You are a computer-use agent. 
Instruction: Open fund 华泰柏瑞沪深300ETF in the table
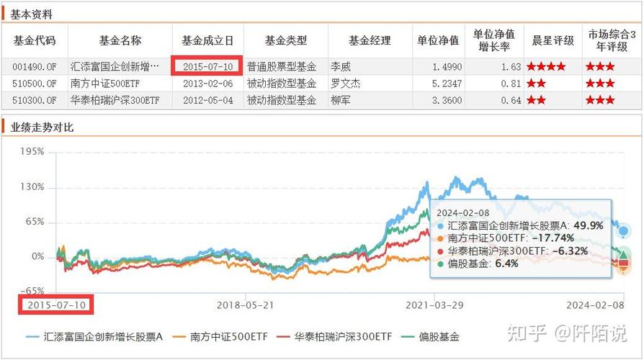(115, 100)
